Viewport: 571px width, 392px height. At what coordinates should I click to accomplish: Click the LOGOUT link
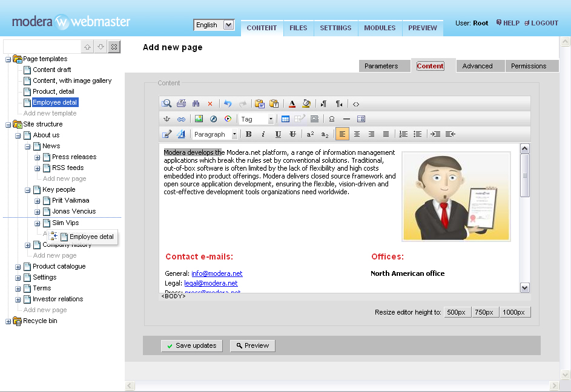(x=541, y=23)
